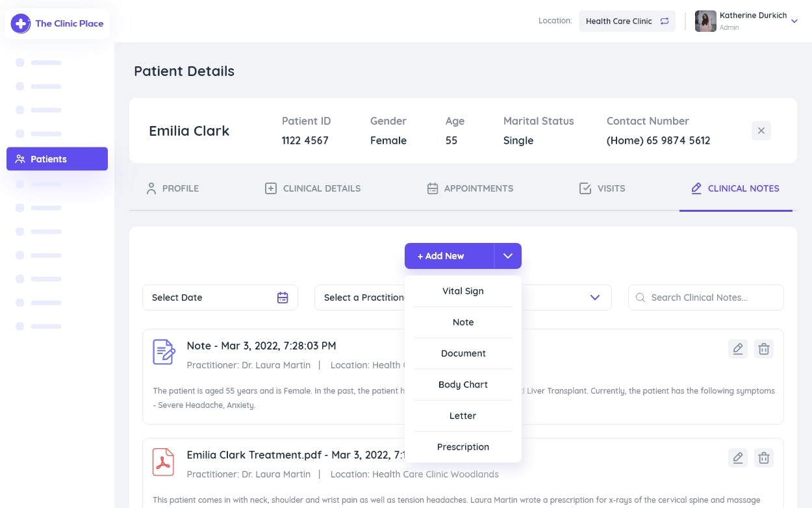Click the Add New button
This screenshot has height=508, width=812.
440,255
